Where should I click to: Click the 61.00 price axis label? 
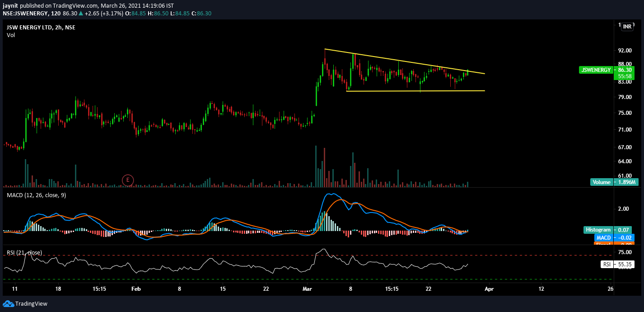tap(625, 176)
